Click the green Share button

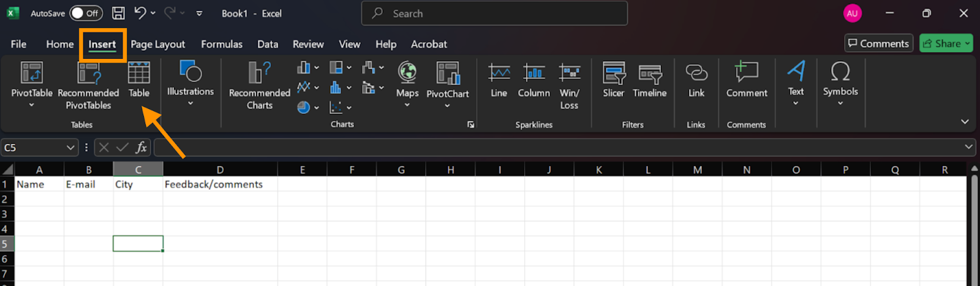click(x=946, y=43)
